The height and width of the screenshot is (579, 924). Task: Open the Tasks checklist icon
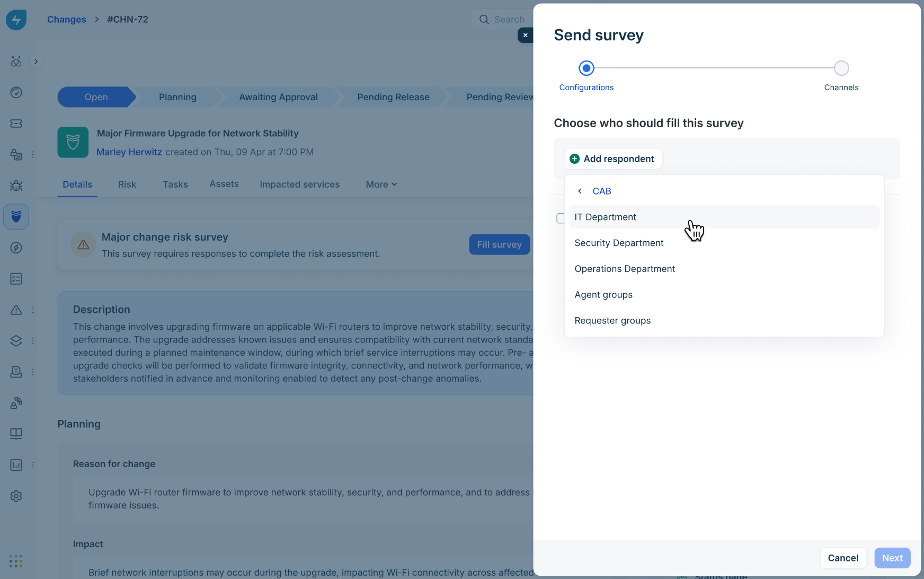[x=16, y=279]
